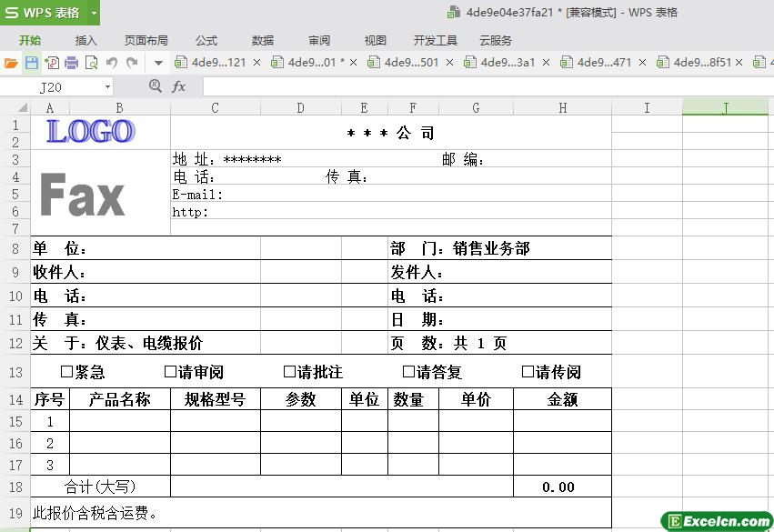774x532 pixels.
Task: Switch to the 4de9...8f51 document tab
Action: 694,63
